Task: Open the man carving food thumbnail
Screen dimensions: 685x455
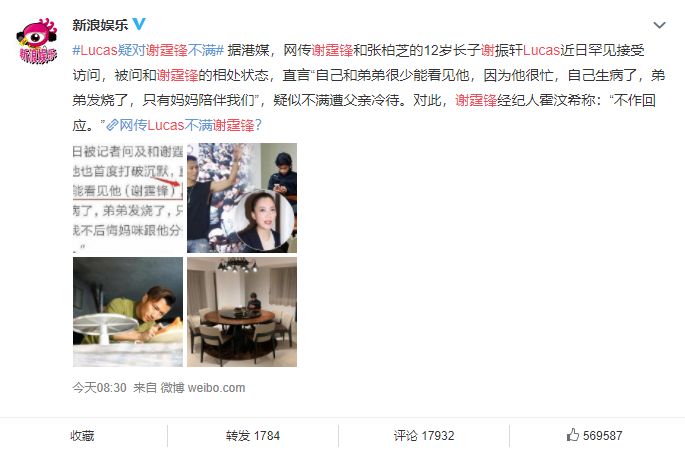Action: point(128,312)
